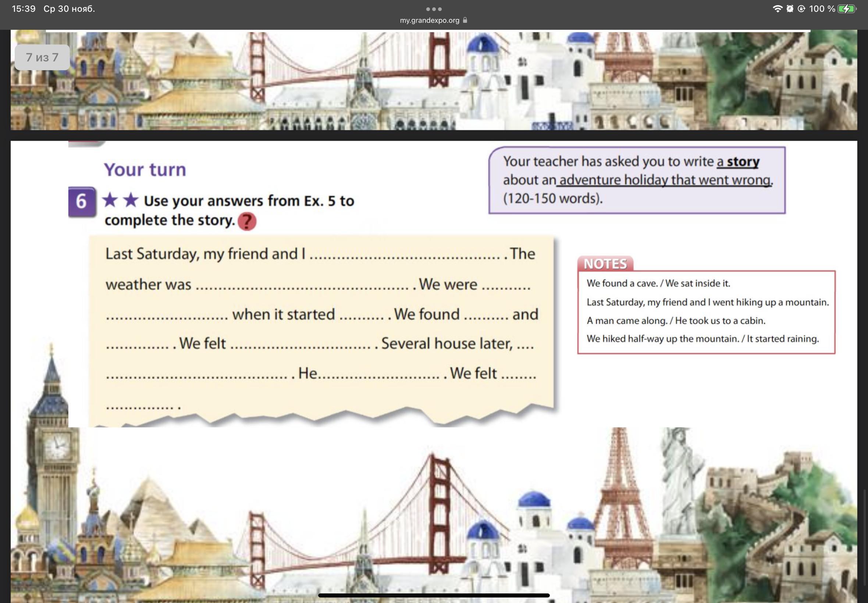Image resolution: width=868 pixels, height=603 pixels.
Task: Tap the underlined 'a story' text
Action: (x=738, y=162)
